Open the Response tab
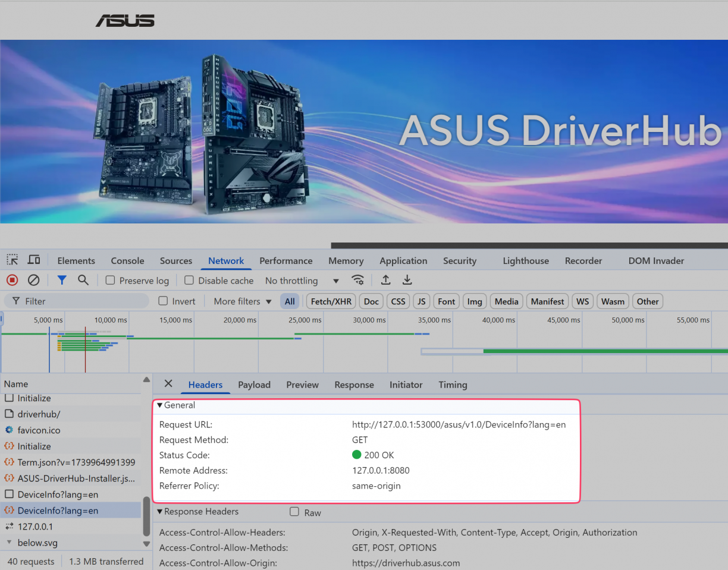 pyautogui.click(x=354, y=385)
